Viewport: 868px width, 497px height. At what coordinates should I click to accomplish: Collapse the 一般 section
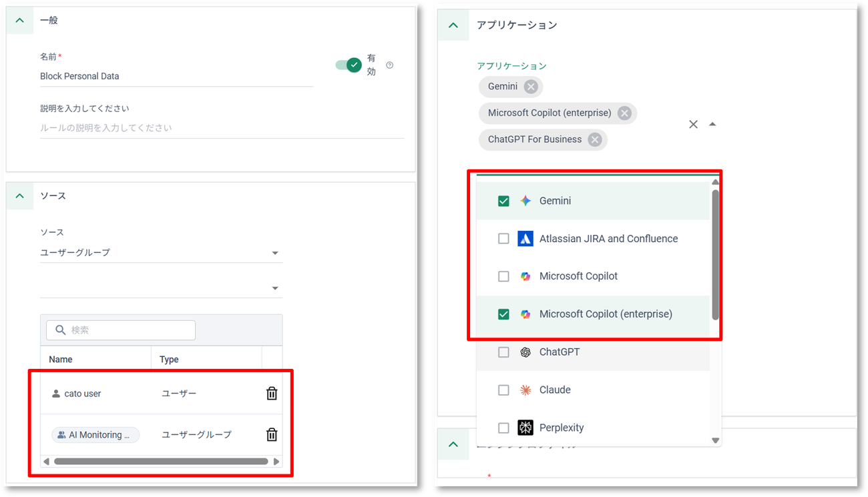(x=20, y=21)
